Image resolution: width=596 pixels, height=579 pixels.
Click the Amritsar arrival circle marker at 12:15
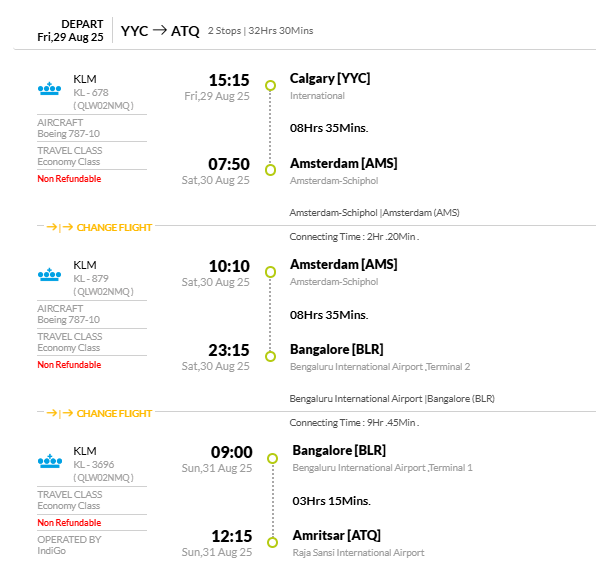(x=273, y=542)
